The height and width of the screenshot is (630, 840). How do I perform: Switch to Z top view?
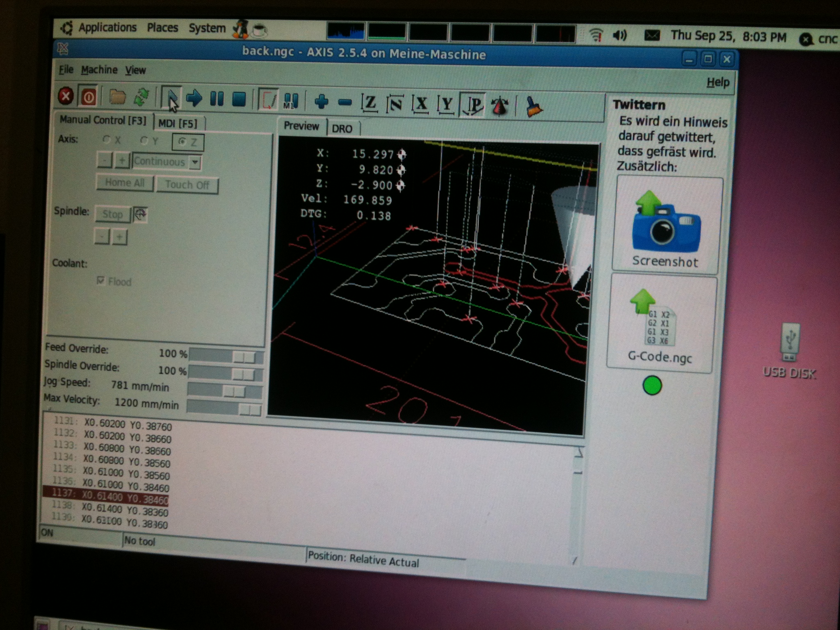tap(370, 103)
